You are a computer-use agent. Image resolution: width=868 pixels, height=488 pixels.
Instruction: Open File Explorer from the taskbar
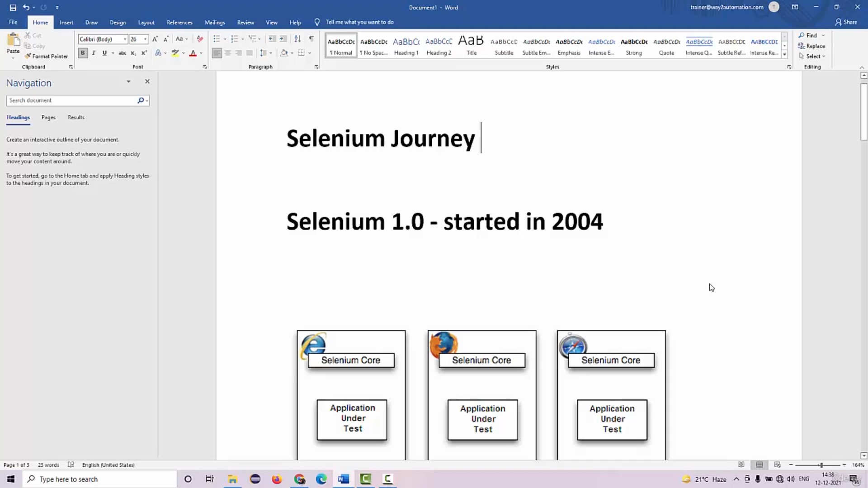[x=232, y=479]
